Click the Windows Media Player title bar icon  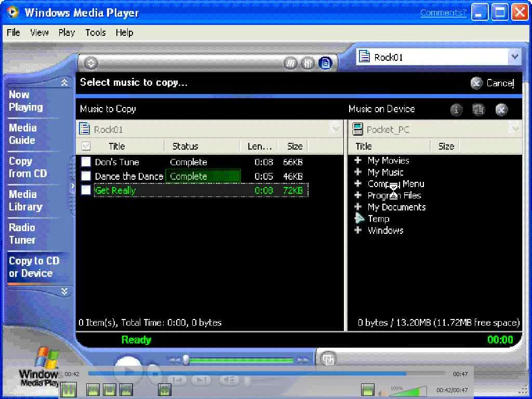pyautogui.click(x=12, y=12)
